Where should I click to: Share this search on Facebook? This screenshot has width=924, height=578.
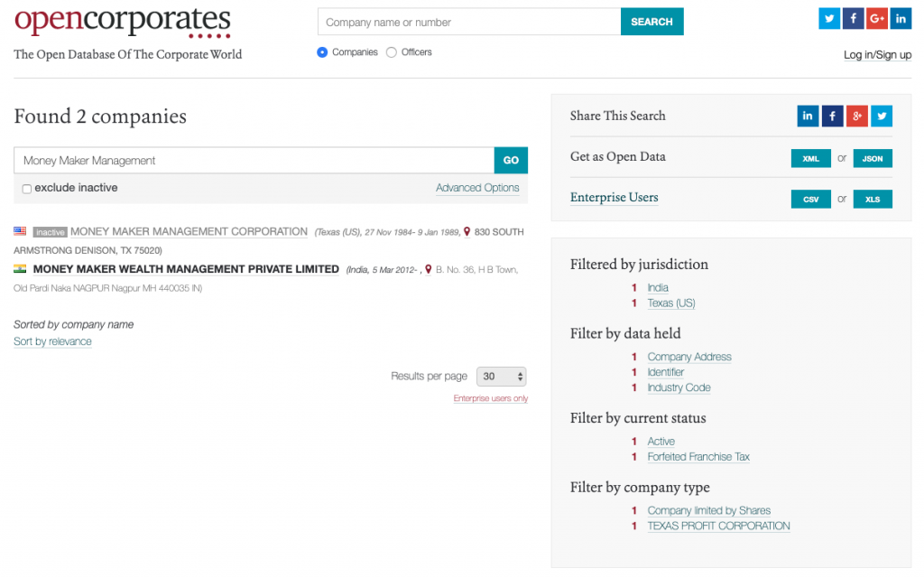point(832,117)
